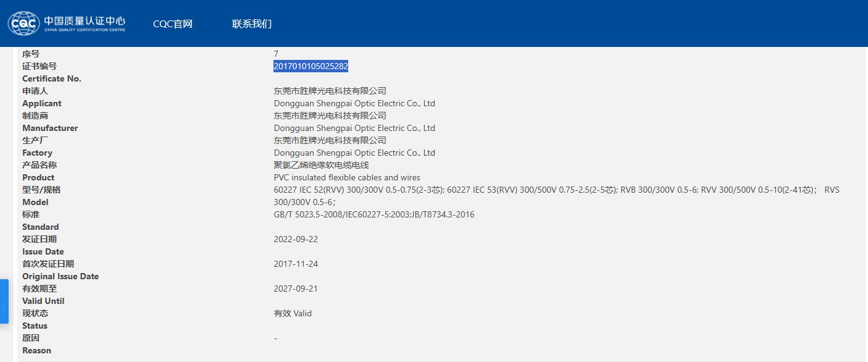Click the Reason label

point(36,350)
